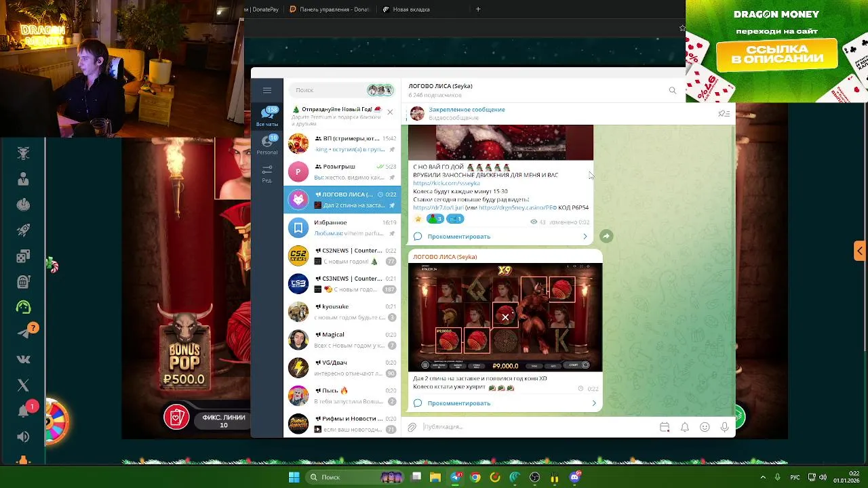Open the drgn5ney.casino link
Image resolution: width=868 pixels, height=488 pixels.
pyautogui.click(x=517, y=207)
